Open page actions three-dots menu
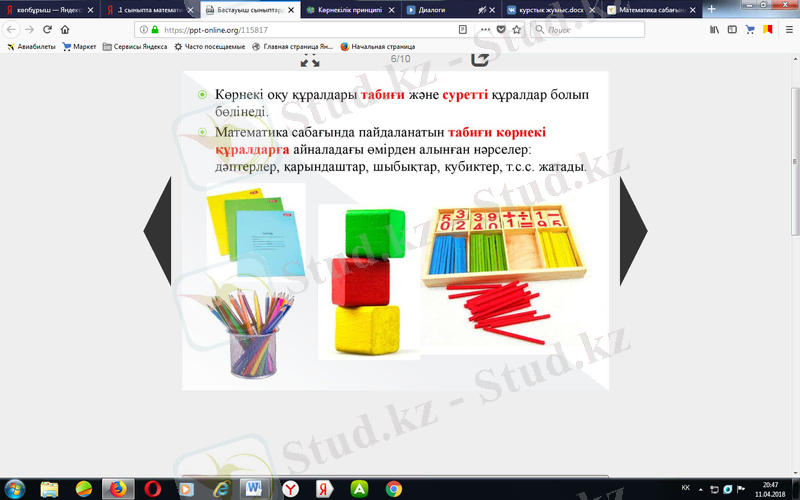 click(485, 30)
